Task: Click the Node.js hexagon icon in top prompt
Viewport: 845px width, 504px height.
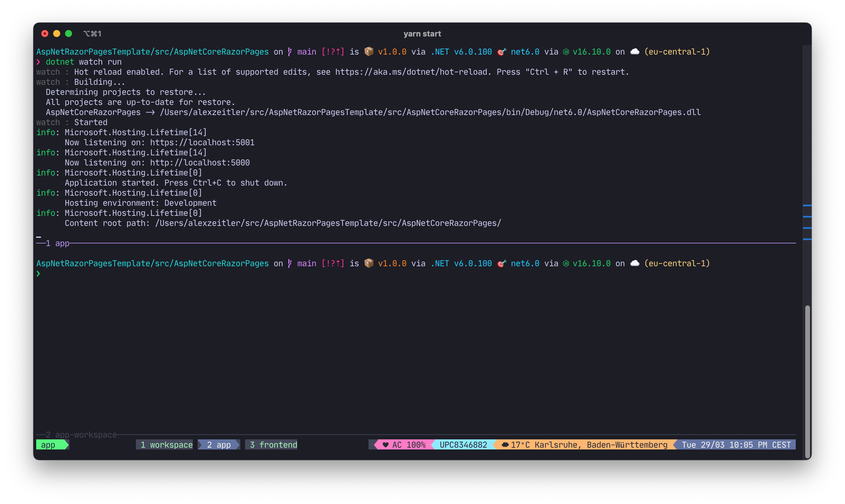Action: tap(566, 52)
